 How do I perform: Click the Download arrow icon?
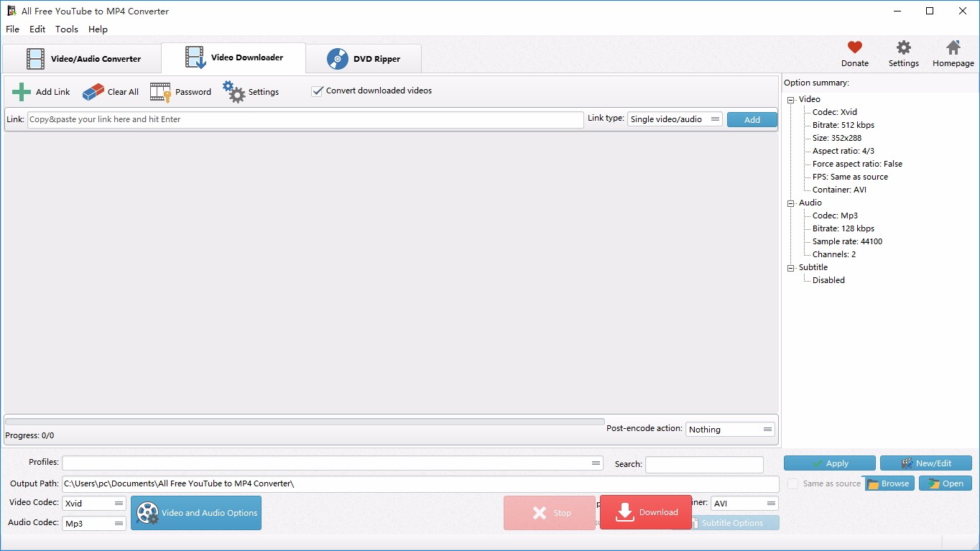pyautogui.click(x=625, y=512)
